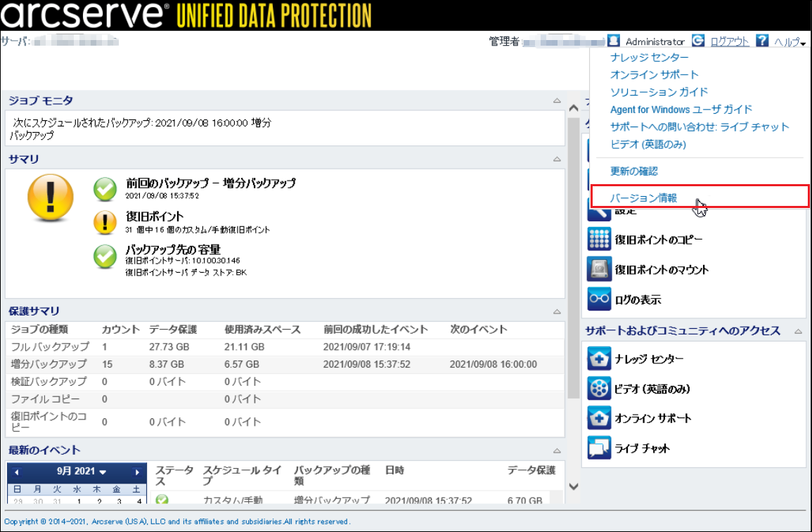The width and height of the screenshot is (812, 532).
Task: Open the ヘルプ dropdown menu
Action: (x=790, y=41)
